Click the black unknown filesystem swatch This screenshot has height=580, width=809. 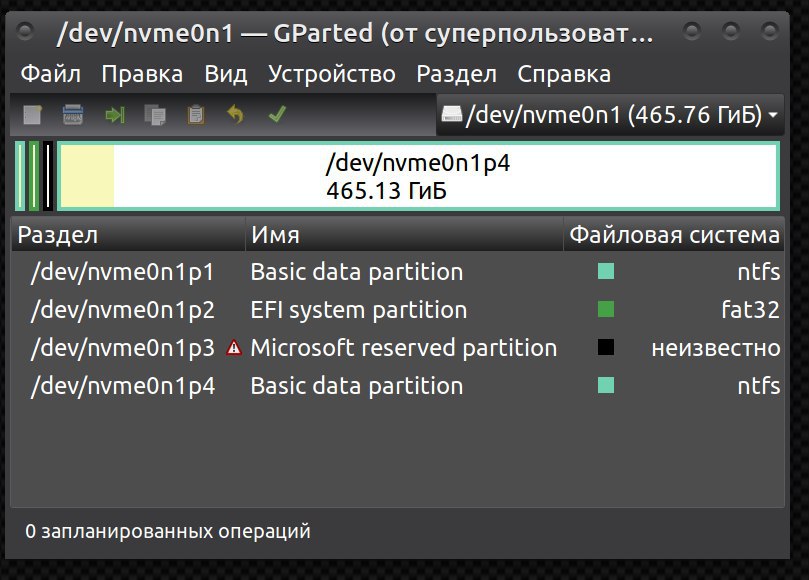606,347
